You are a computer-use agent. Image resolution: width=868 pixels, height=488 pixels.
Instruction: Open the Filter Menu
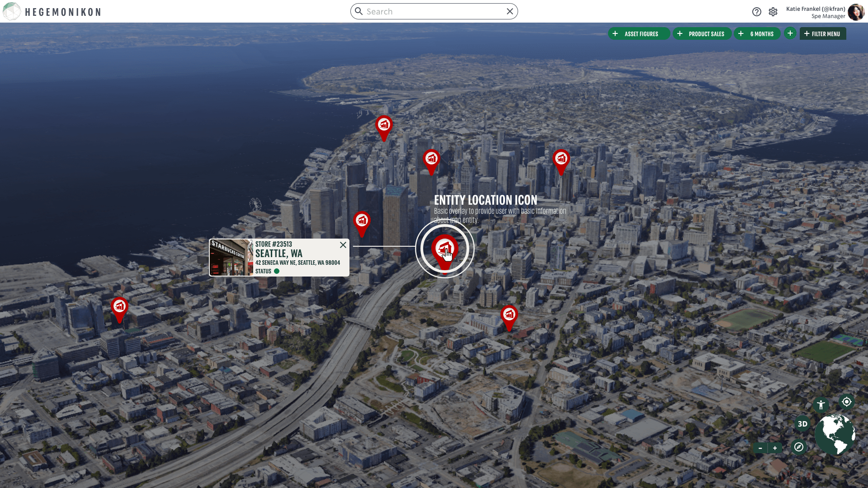tap(822, 34)
